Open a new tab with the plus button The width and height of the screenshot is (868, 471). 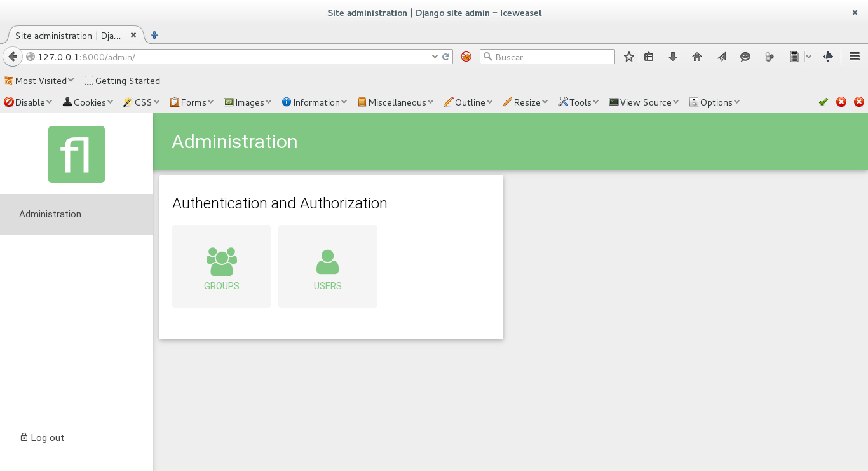click(x=154, y=36)
